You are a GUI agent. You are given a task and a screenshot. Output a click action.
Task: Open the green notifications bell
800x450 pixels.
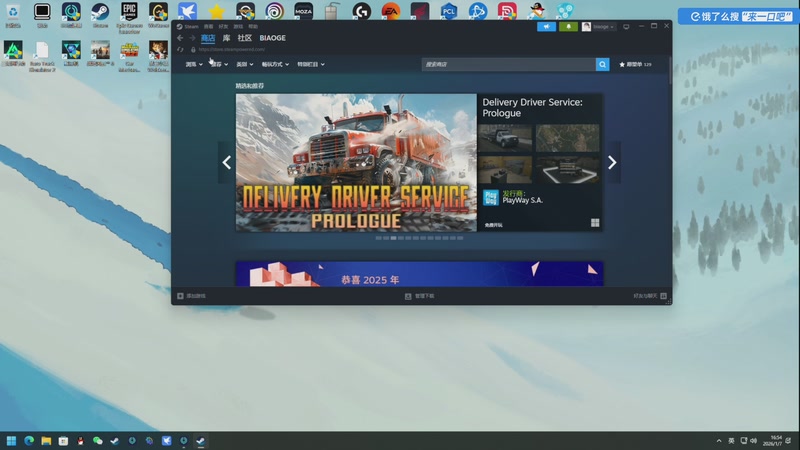click(x=568, y=27)
